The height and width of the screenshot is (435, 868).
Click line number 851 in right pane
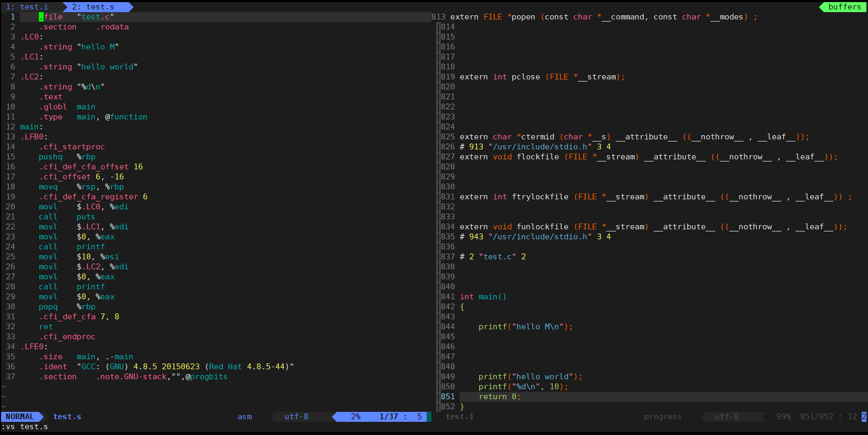tap(448, 397)
